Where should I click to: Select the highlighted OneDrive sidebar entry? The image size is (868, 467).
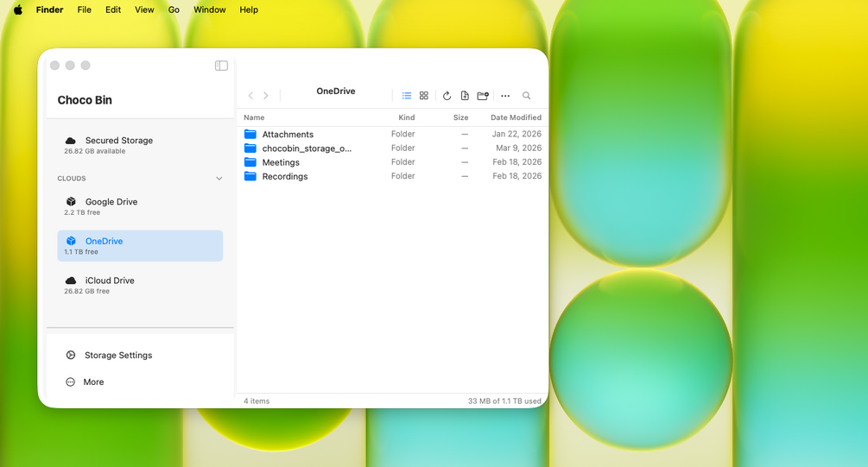click(140, 246)
